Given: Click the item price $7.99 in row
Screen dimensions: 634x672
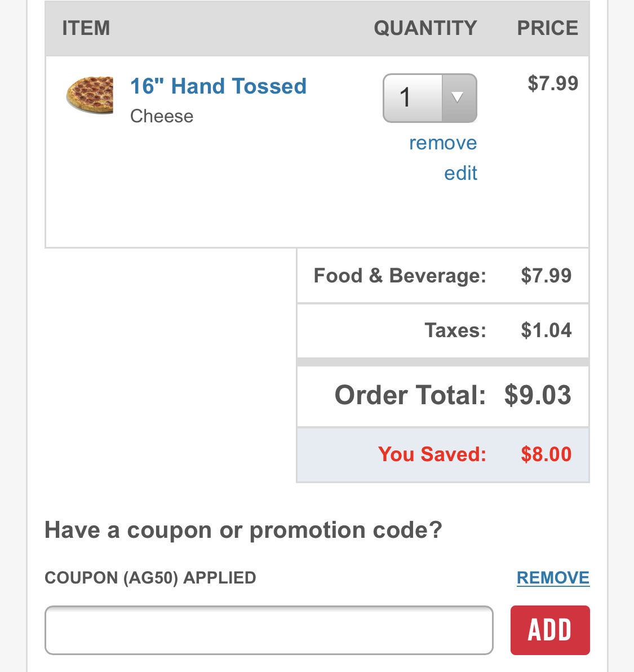Looking at the screenshot, I should point(553,83).
